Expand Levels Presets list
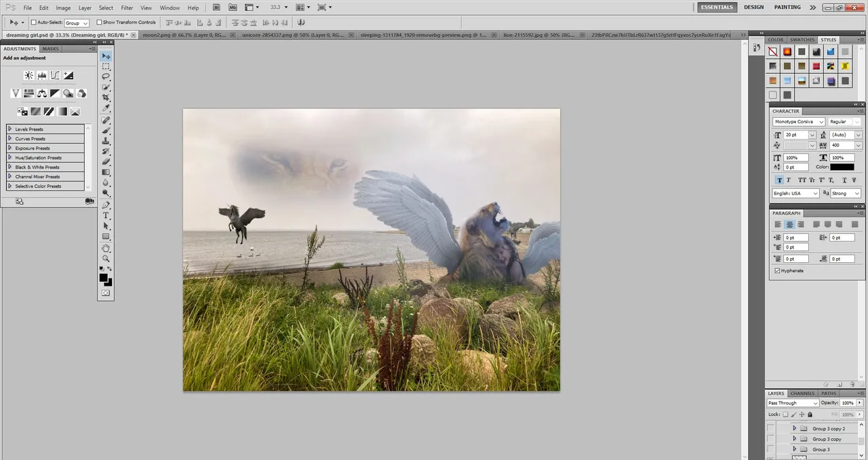This screenshot has height=460, width=868. tap(10, 129)
